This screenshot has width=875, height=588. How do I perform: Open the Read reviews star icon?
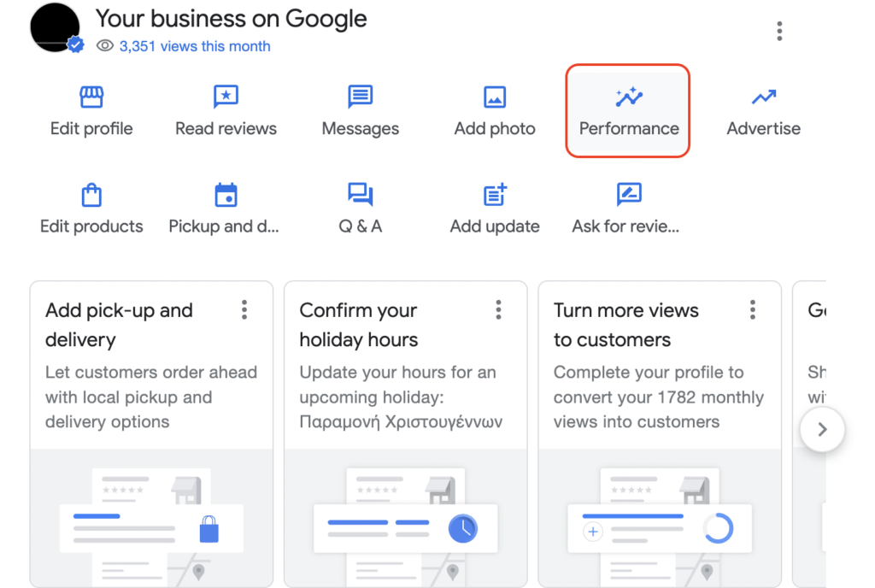click(x=226, y=97)
